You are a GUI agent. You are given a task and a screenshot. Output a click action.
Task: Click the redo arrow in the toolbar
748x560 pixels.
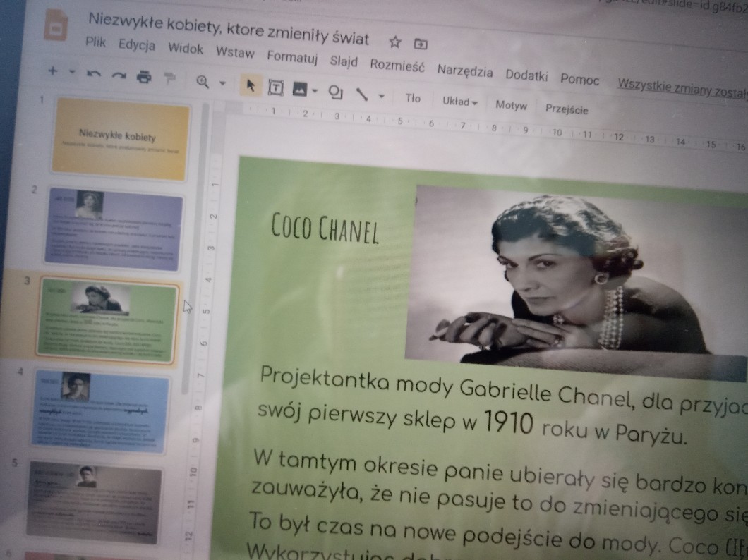click(x=118, y=75)
